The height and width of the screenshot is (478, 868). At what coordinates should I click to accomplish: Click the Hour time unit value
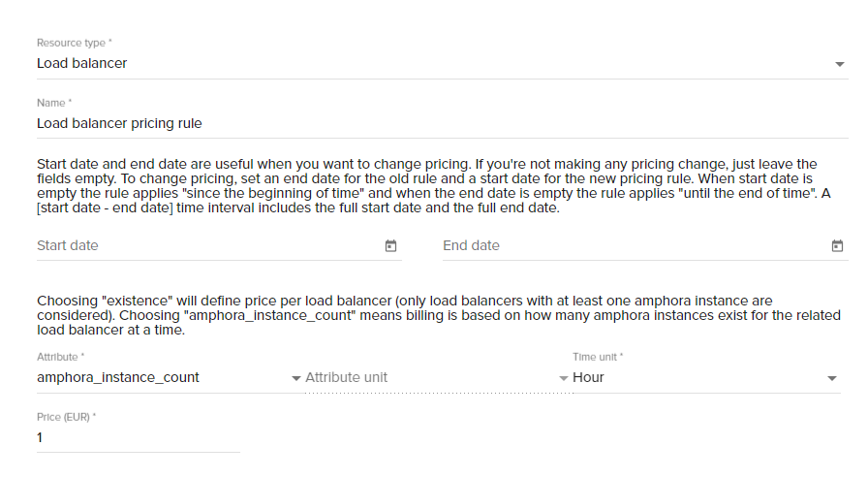pos(588,377)
